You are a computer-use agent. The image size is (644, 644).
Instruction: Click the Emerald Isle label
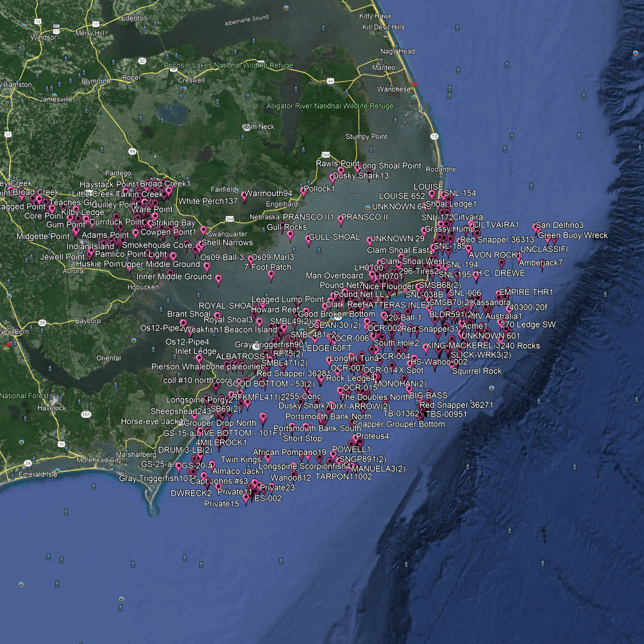click(38, 474)
